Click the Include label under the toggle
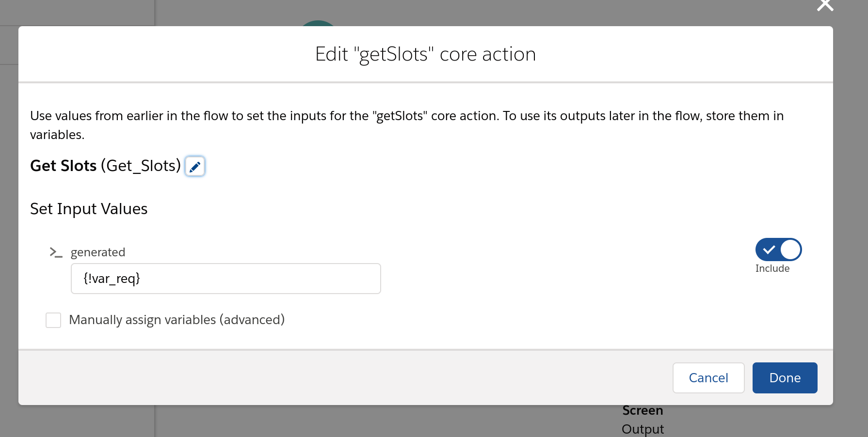The image size is (868, 437). (772, 268)
